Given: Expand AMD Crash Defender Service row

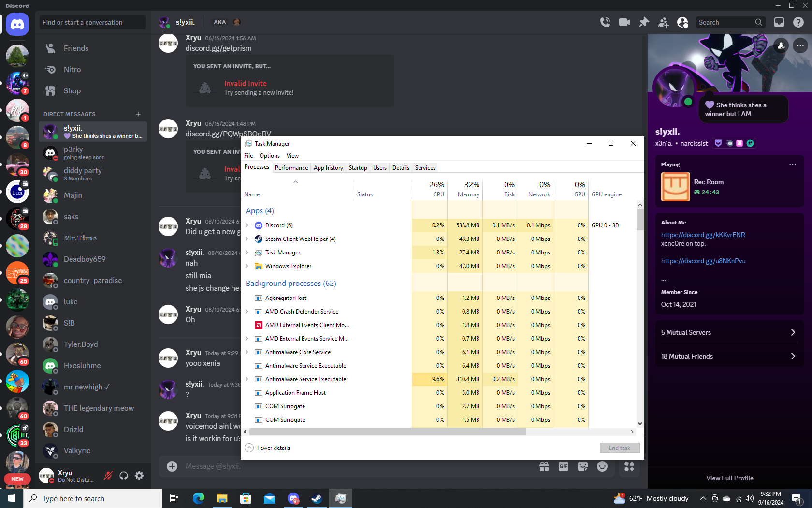Looking at the screenshot, I should pyautogui.click(x=247, y=312).
